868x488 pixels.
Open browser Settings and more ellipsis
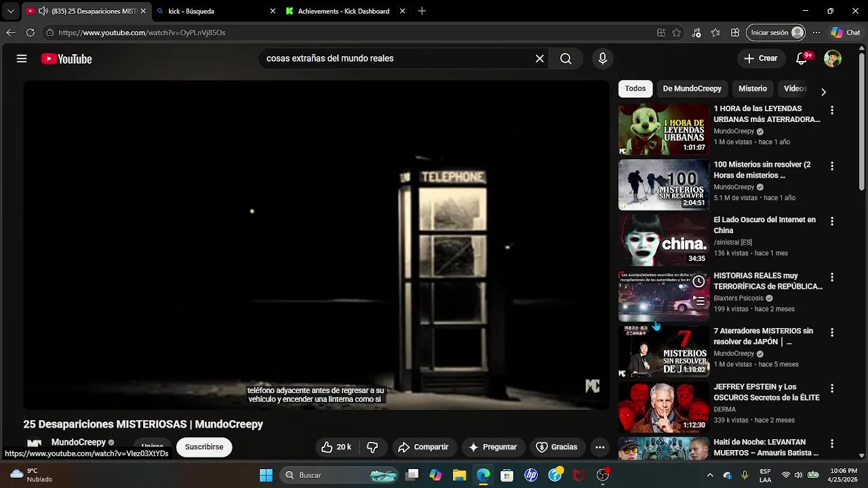click(x=816, y=33)
